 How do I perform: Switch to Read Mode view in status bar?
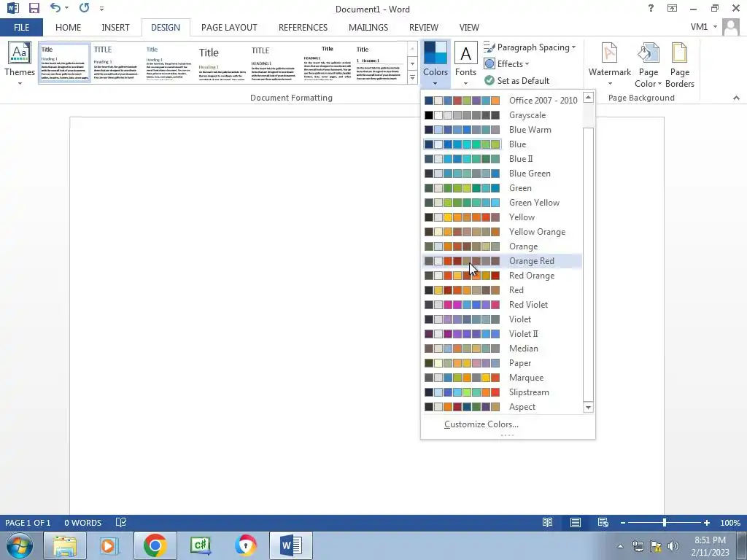[x=547, y=522]
